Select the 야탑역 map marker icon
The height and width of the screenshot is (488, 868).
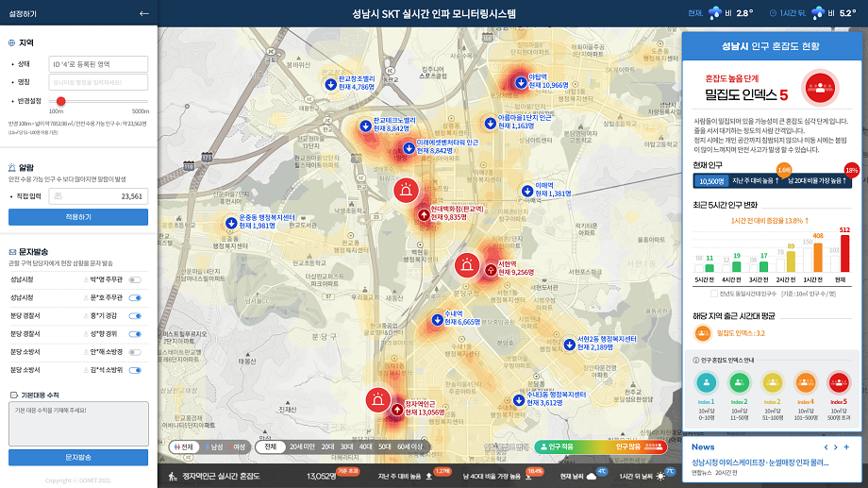coord(520,82)
